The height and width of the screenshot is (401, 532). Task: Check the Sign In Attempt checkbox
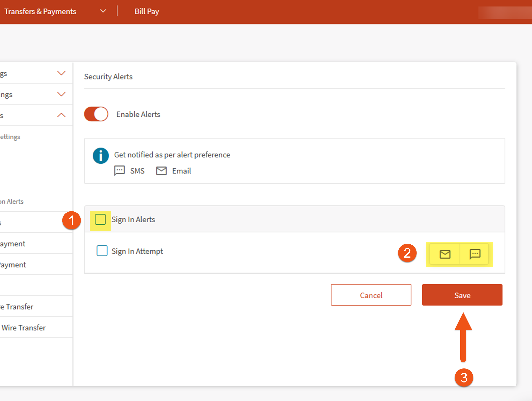(102, 251)
